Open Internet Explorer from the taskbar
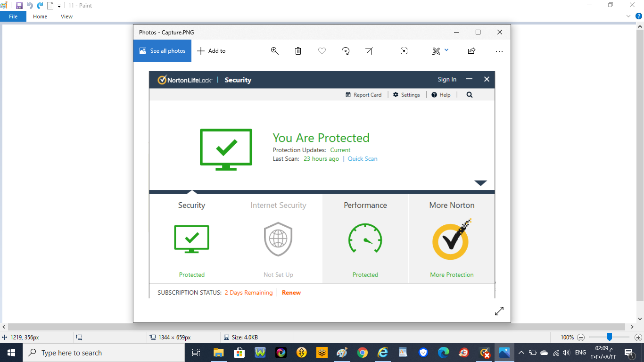This screenshot has width=644, height=362. [x=383, y=353]
